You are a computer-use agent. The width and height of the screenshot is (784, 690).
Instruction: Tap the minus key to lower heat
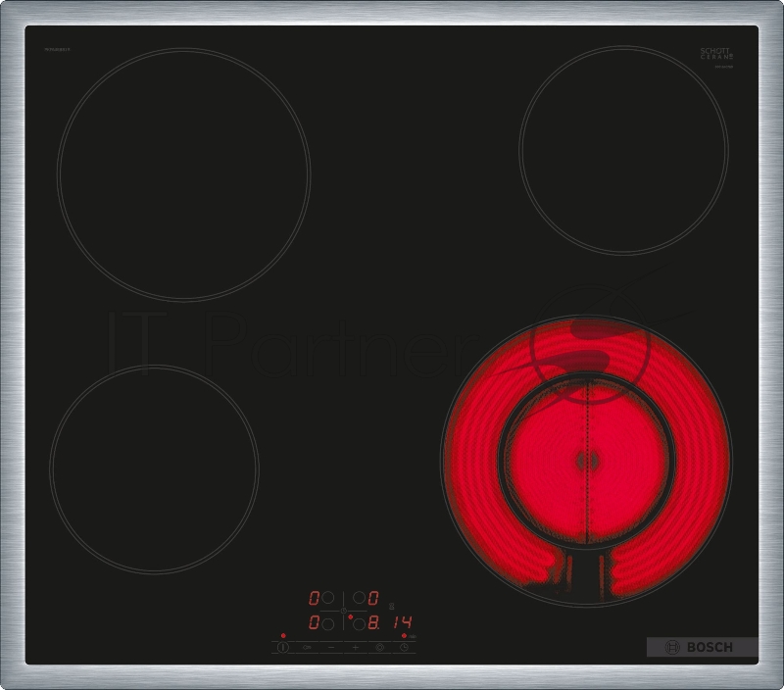tap(331, 647)
